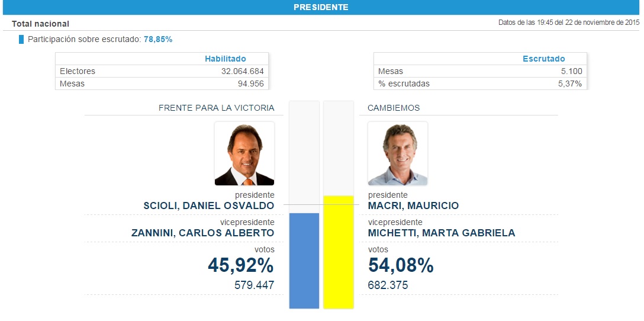Click the % escrutadas value 5,37%
This screenshot has width=644, height=321.
(569, 84)
